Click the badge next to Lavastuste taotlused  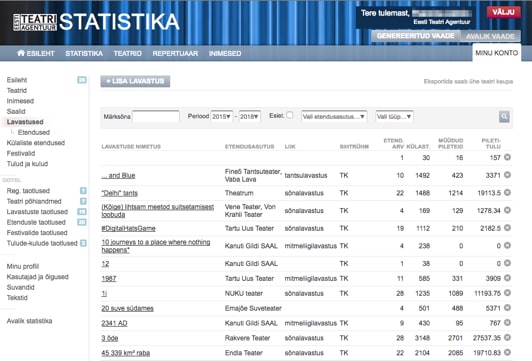click(82, 212)
